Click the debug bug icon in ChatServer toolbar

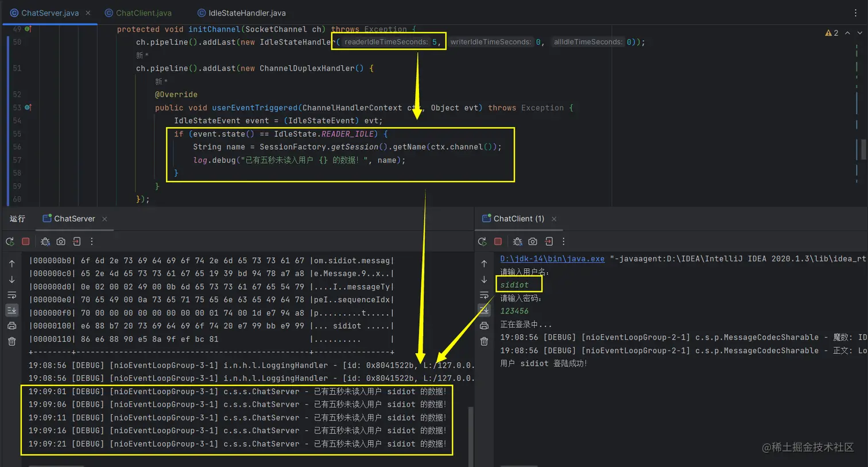click(45, 242)
